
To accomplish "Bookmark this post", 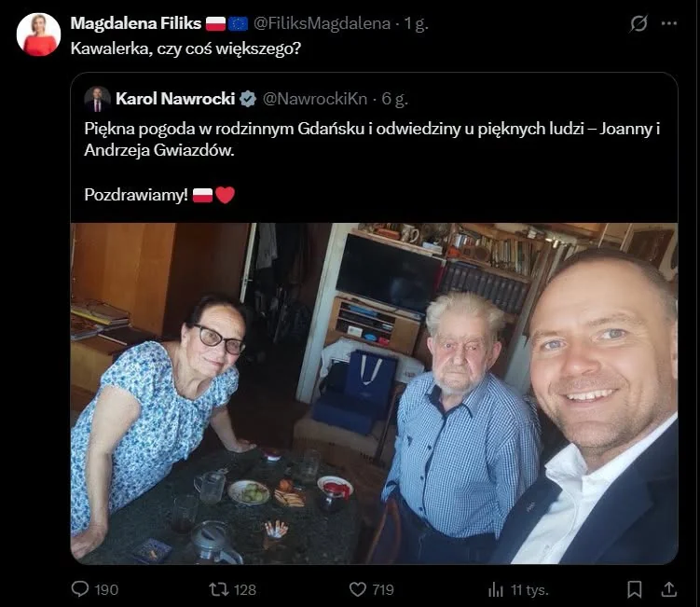I will 635,589.
